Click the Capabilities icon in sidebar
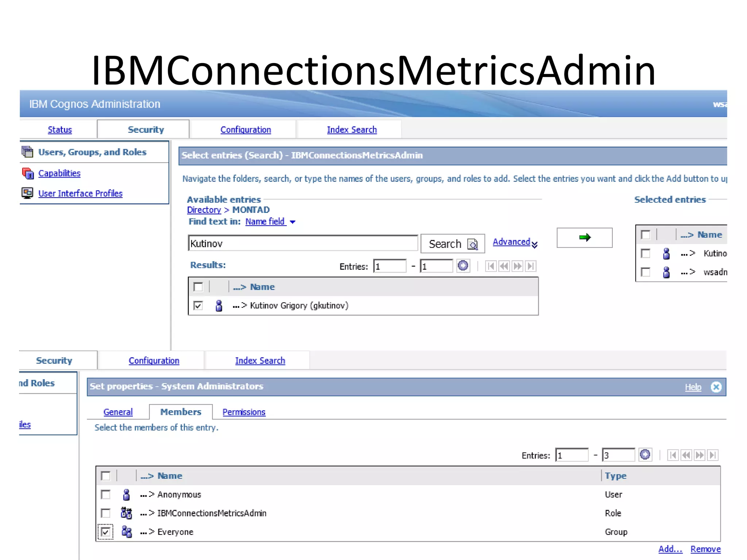The image size is (747, 560). [28, 173]
